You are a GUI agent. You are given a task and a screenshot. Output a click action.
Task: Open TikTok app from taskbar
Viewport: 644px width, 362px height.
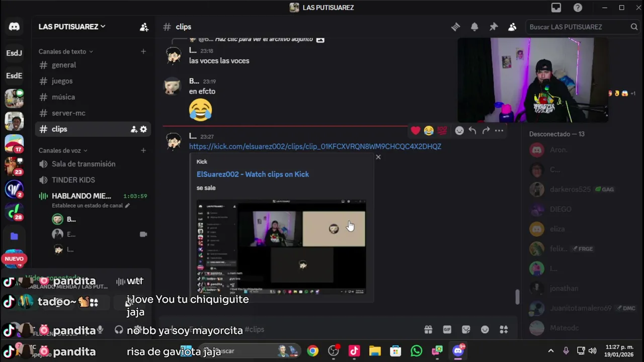click(354, 351)
